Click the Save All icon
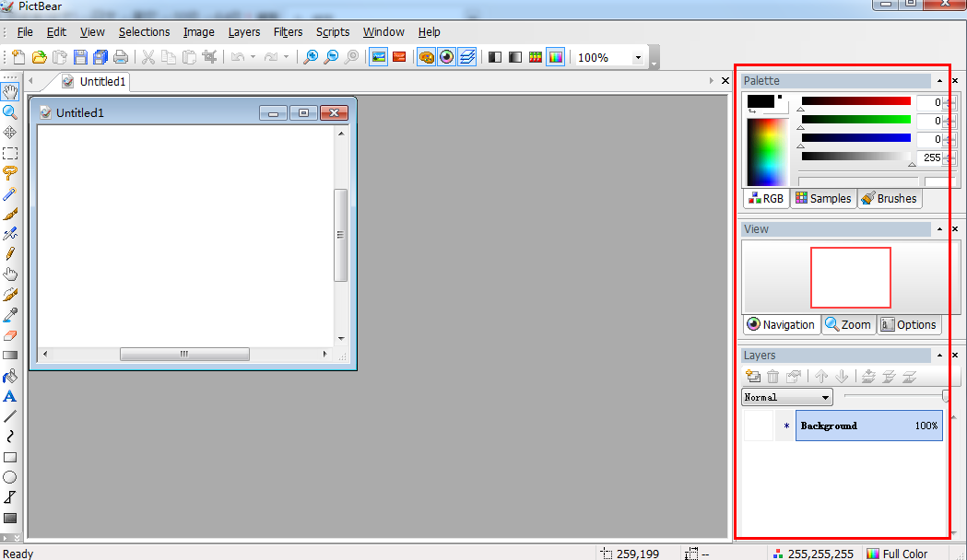 tap(100, 57)
